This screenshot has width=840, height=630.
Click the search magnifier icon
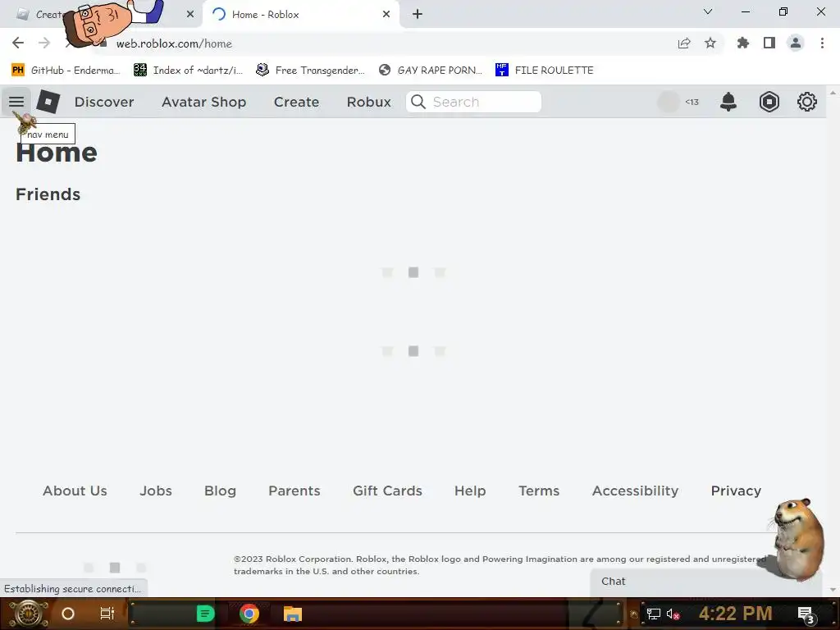(x=418, y=102)
